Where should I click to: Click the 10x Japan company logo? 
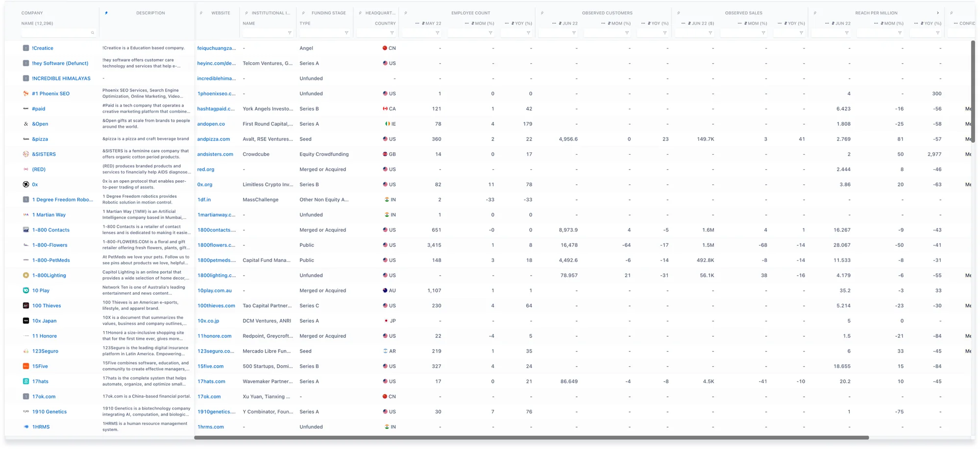pos(26,321)
